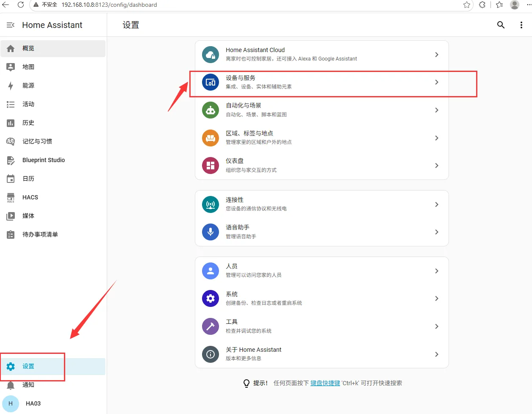This screenshot has width=532, height=414.
Task: Click the HACS store icon
Action: [x=11, y=198]
